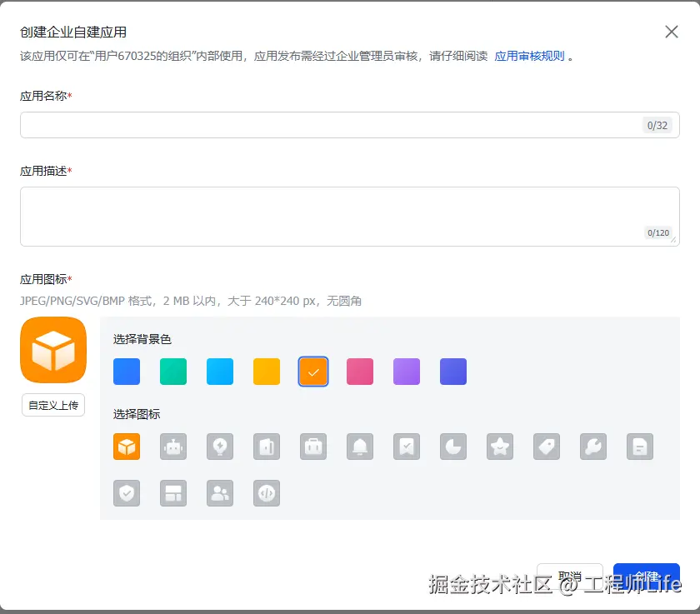Viewport: 700px width, 614px height.
Task: Click the blue 创建 create button
Action: point(647,577)
